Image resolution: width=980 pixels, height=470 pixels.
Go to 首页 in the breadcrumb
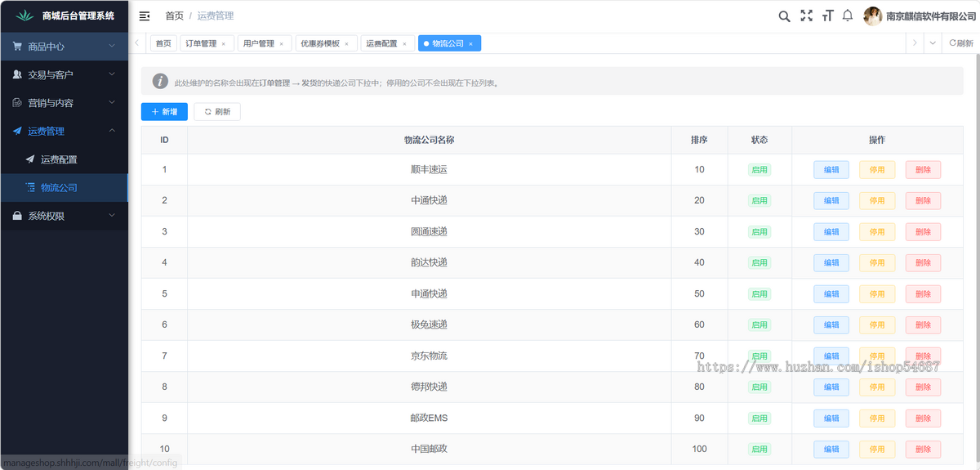tap(174, 16)
